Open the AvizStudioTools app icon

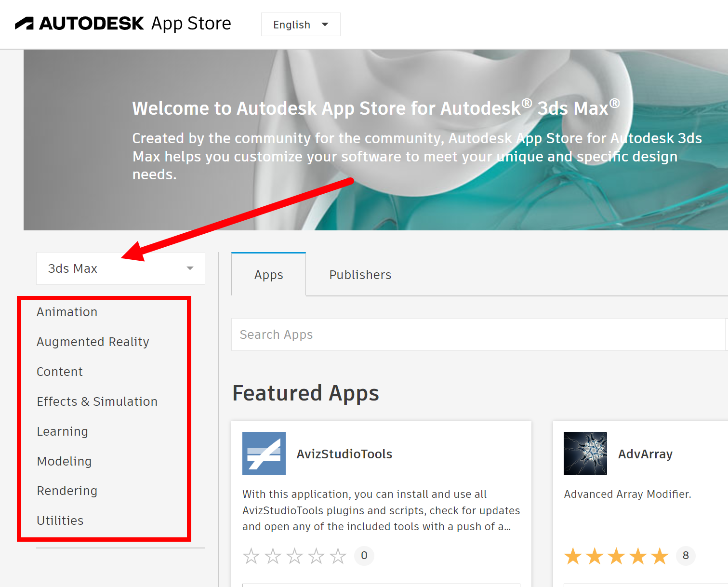click(x=264, y=454)
